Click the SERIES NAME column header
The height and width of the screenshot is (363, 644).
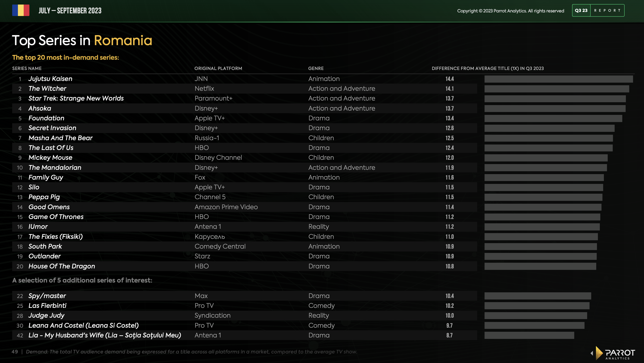pos(27,69)
